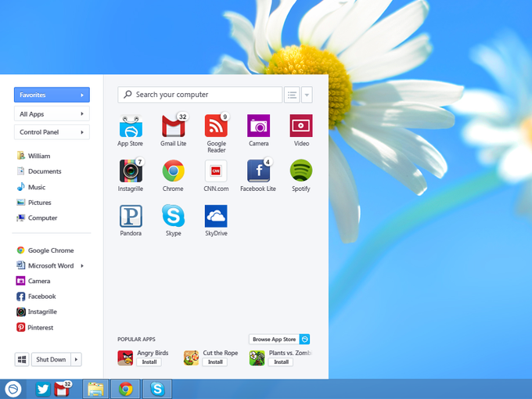
Task: Click the Search your computer field
Action: tap(199, 95)
